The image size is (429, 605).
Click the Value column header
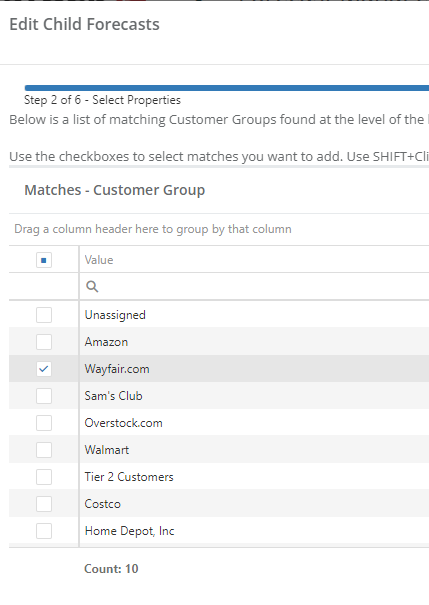pyautogui.click(x=254, y=259)
